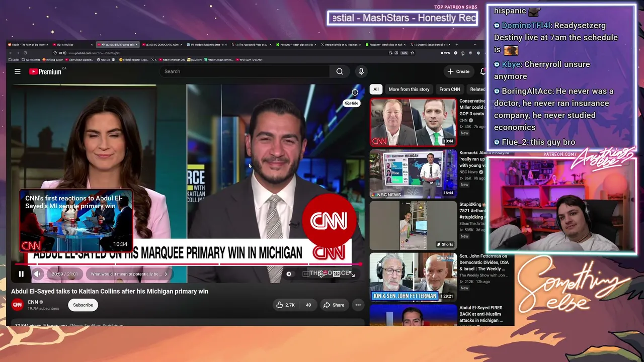This screenshot has width=644, height=362.
Task: Expand chapter 'What would it mean to potentially be'
Action: pos(129,274)
